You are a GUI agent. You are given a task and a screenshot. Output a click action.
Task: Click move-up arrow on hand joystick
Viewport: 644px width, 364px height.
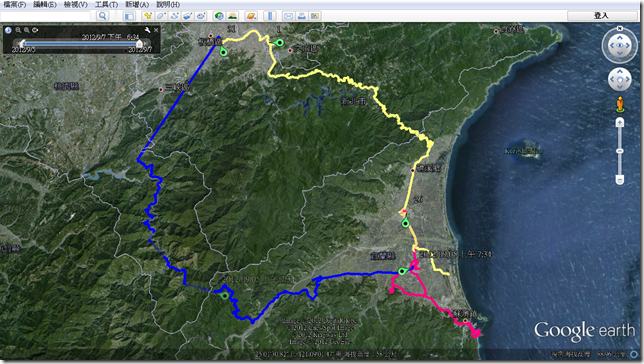click(620, 72)
